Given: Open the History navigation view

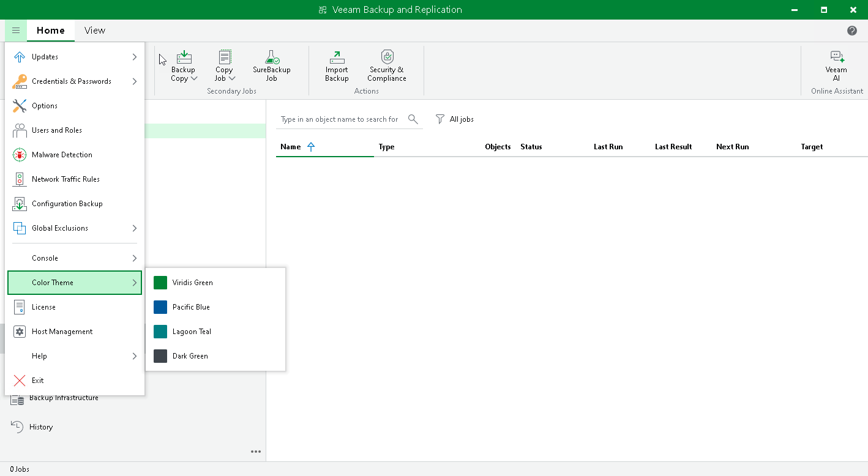Looking at the screenshot, I should pyautogui.click(x=41, y=427).
